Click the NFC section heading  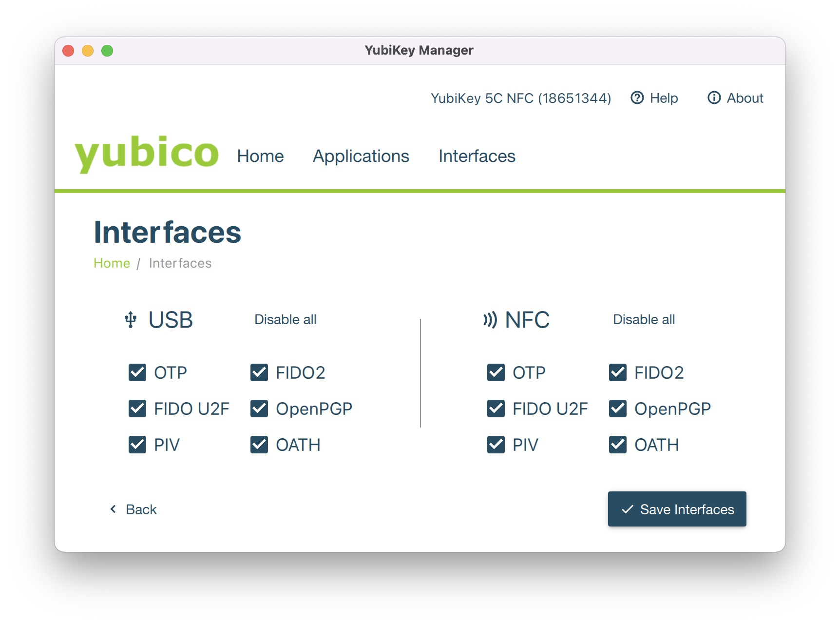[x=527, y=320]
